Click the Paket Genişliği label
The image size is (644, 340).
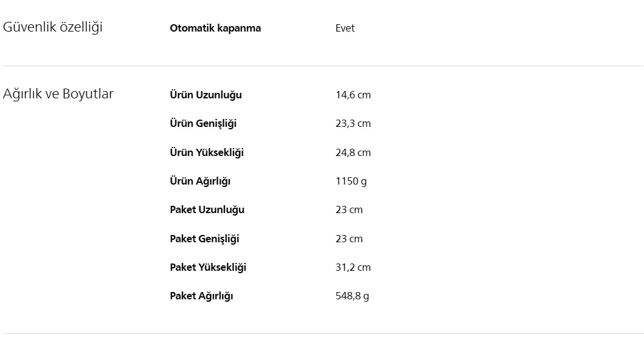click(x=204, y=239)
